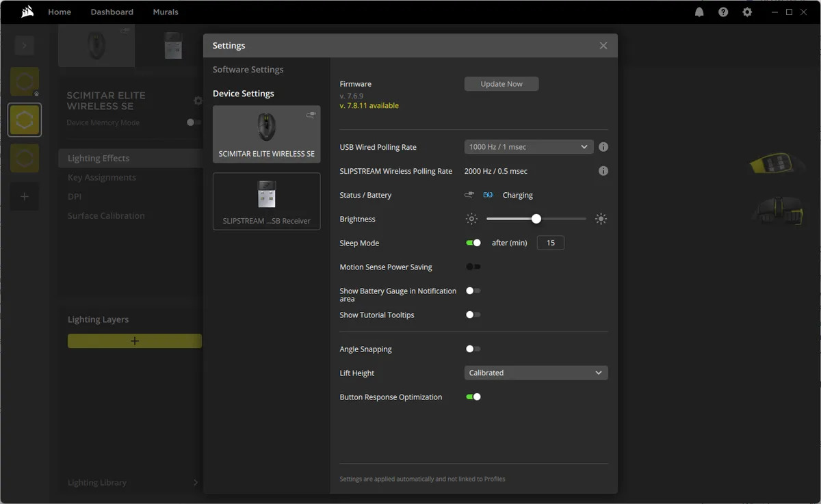The width and height of the screenshot is (821, 504).
Task: Click the maximum brightness sun icon
Action: coord(601,218)
